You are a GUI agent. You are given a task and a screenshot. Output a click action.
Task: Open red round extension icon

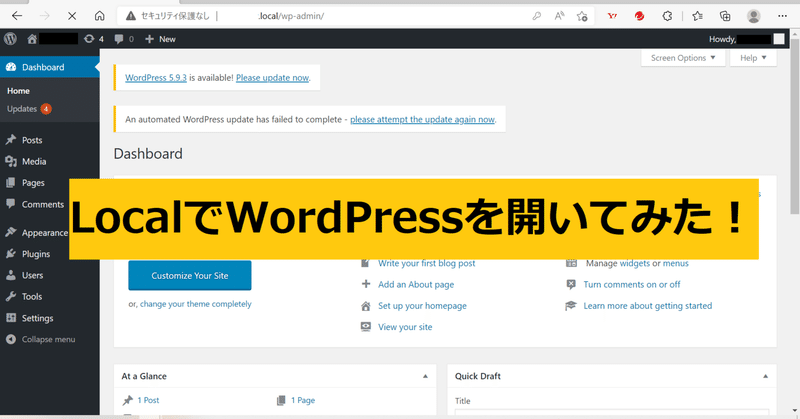(x=639, y=16)
